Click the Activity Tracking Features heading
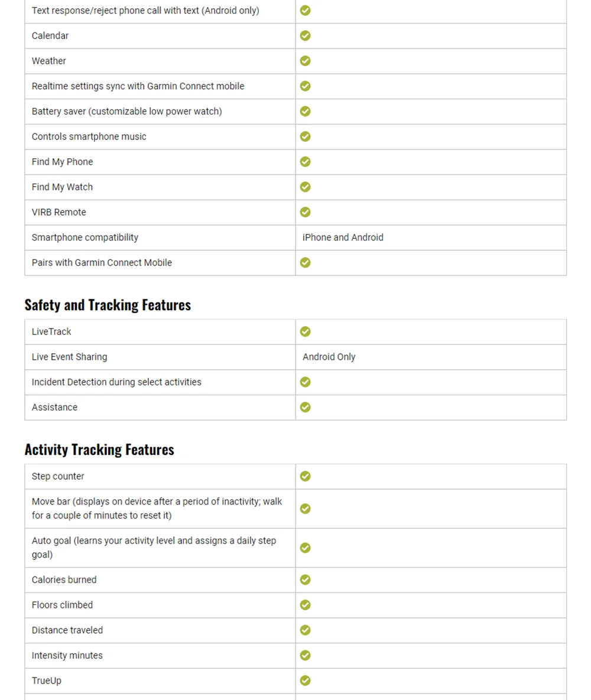 click(99, 450)
